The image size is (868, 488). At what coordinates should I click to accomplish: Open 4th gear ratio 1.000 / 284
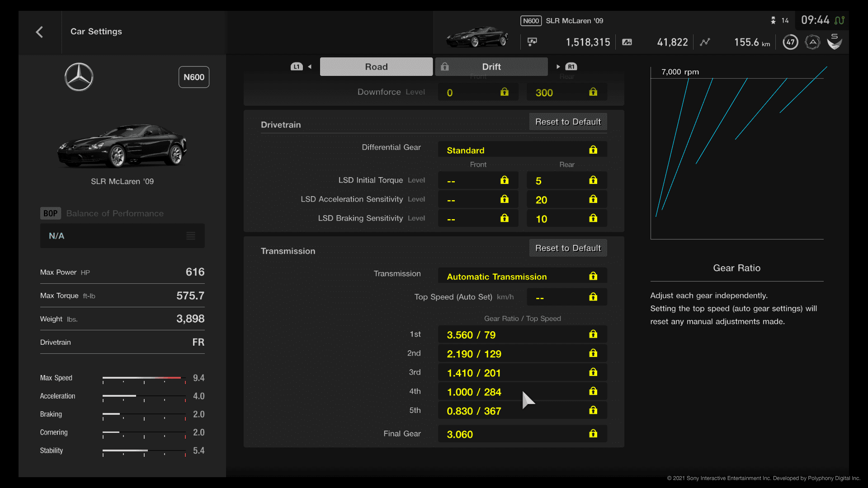tap(522, 391)
